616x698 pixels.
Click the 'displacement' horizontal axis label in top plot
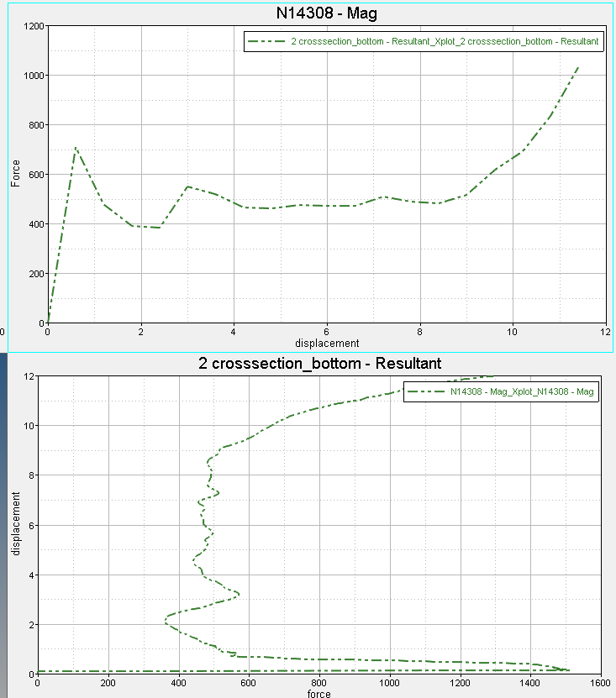(327, 343)
